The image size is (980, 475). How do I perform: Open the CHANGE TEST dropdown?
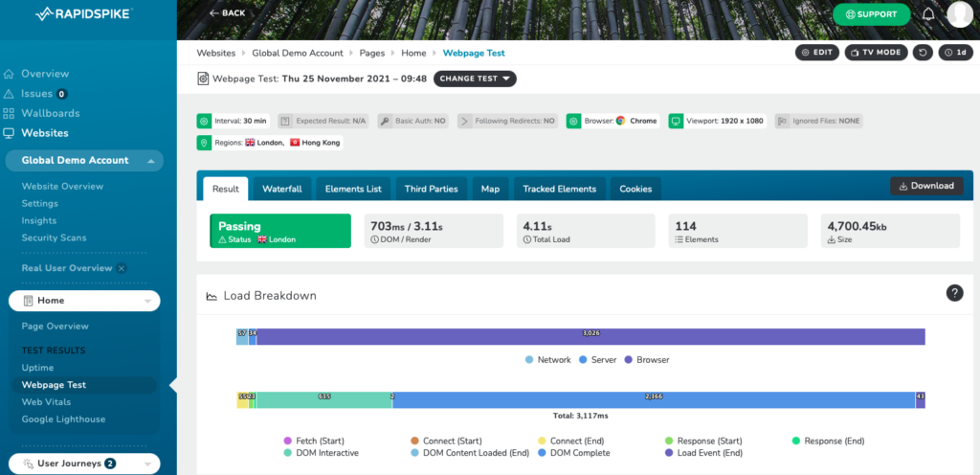coord(475,79)
